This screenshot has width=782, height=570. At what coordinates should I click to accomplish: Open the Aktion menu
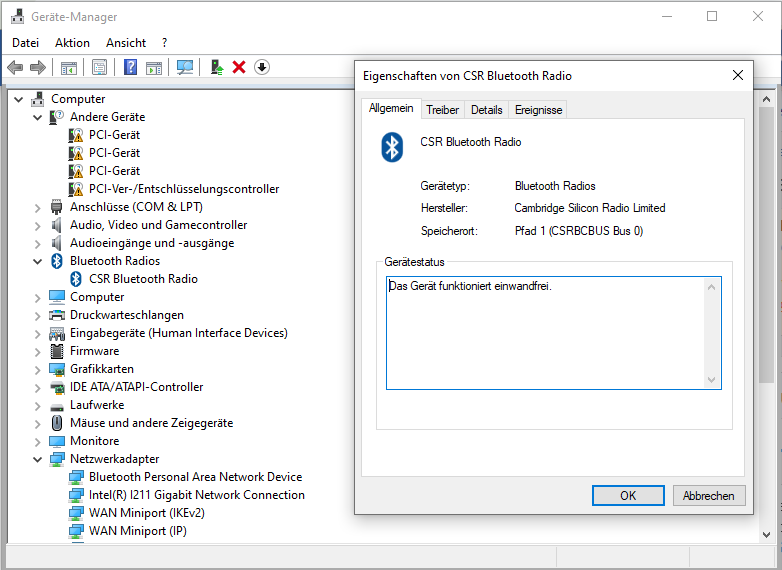pyautogui.click(x=72, y=43)
